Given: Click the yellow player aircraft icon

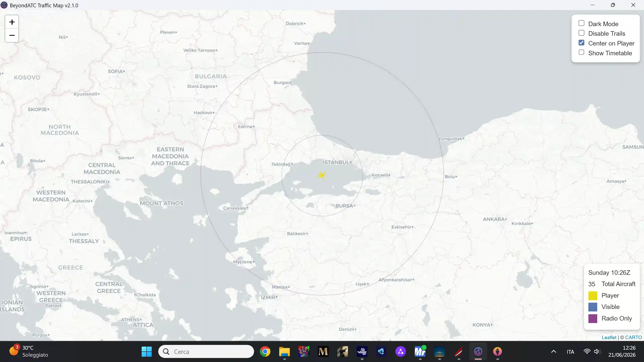Looking at the screenshot, I should coord(322,175).
